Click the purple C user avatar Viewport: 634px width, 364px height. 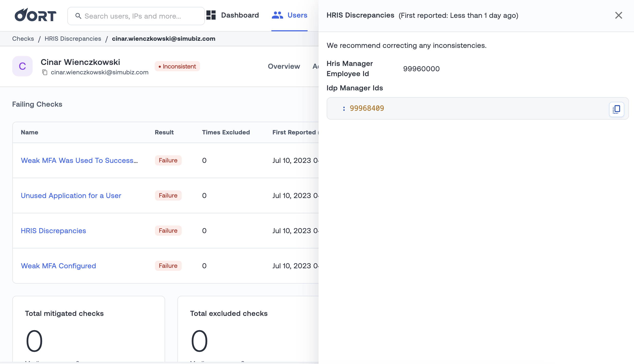(22, 66)
